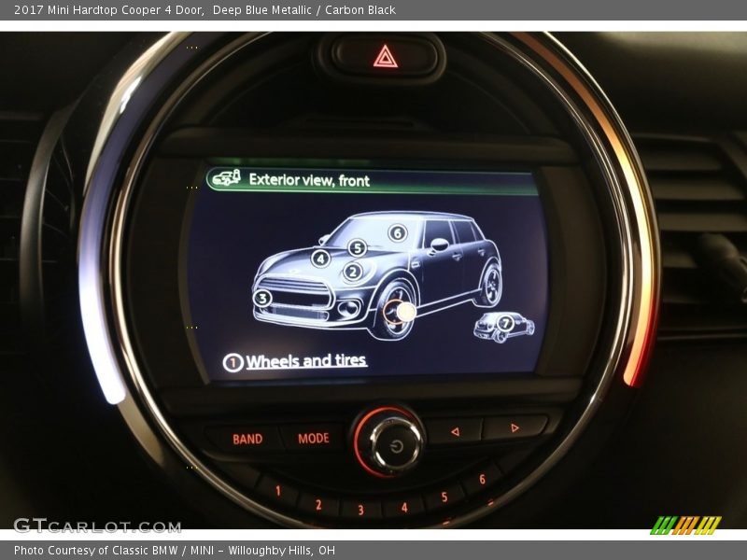
Task: Select marker 5 near the windshield base
Action: pyautogui.click(x=358, y=247)
